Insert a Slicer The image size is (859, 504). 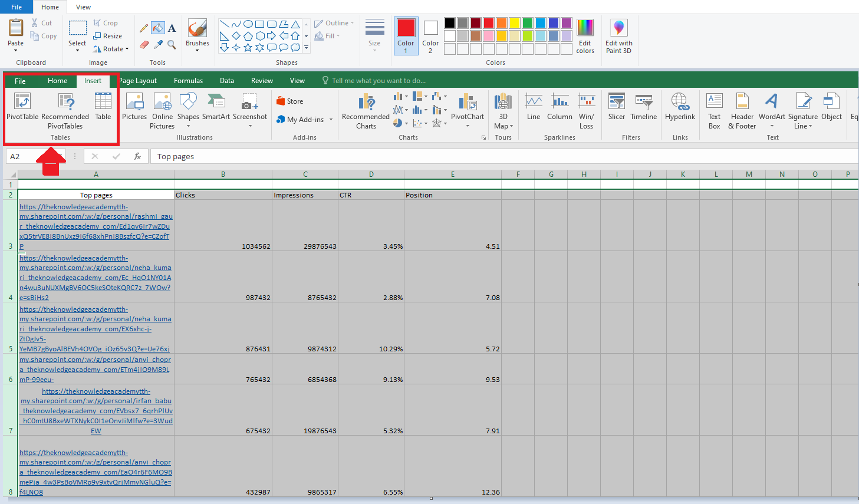click(x=616, y=107)
